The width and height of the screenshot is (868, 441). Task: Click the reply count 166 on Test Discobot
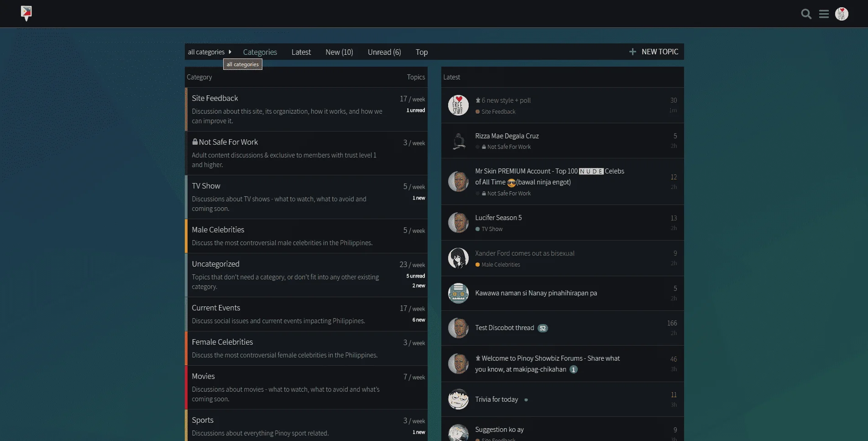tap(672, 323)
